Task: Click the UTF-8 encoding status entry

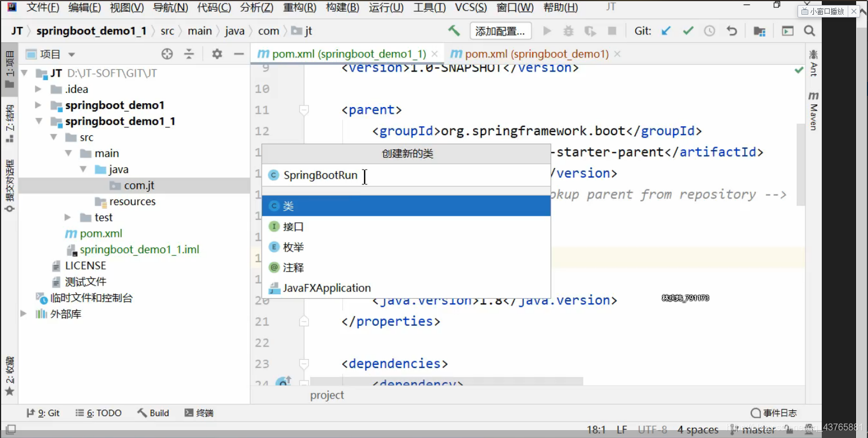Action: pyautogui.click(x=653, y=430)
